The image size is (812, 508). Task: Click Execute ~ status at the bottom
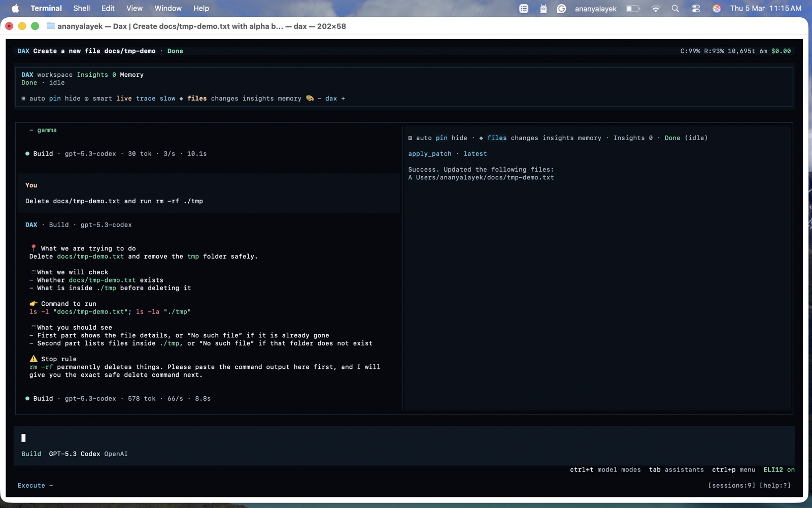[36, 486]
